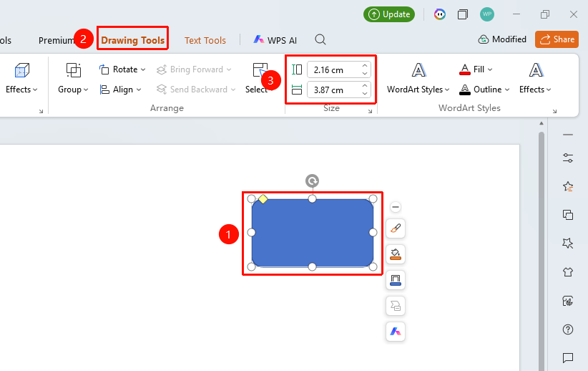Click the green Update button
Screen dimensions: 588x371
[389, 14]
